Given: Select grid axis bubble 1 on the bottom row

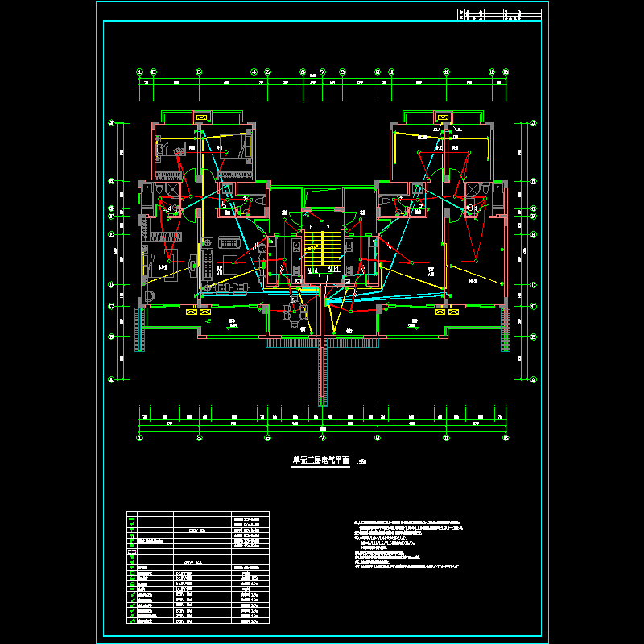Looking at the screenshot, I should [x=139, y=438].
